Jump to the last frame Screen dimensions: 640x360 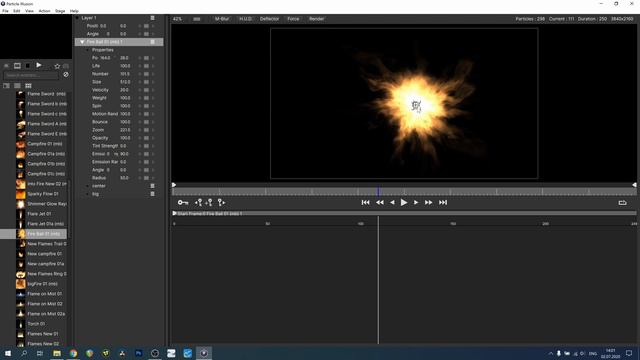pos(443,202)
